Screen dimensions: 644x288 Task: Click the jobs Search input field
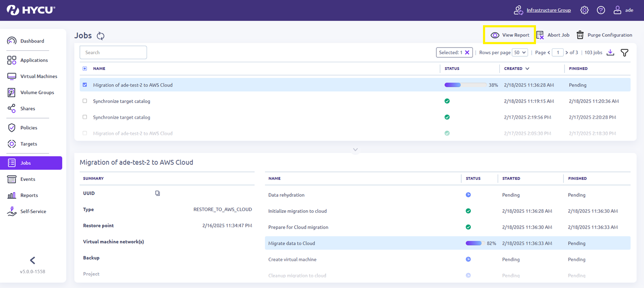click(x=113, y=53)
